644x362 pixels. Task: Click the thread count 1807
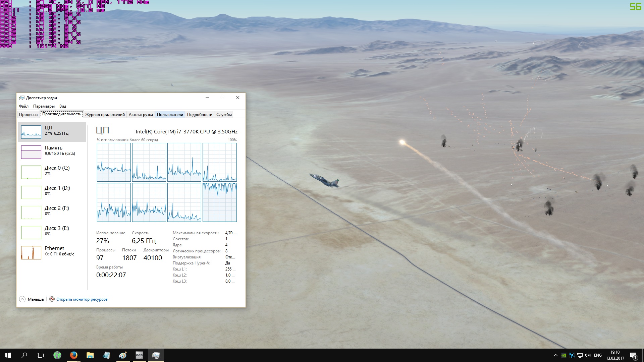tap(129, 258)
